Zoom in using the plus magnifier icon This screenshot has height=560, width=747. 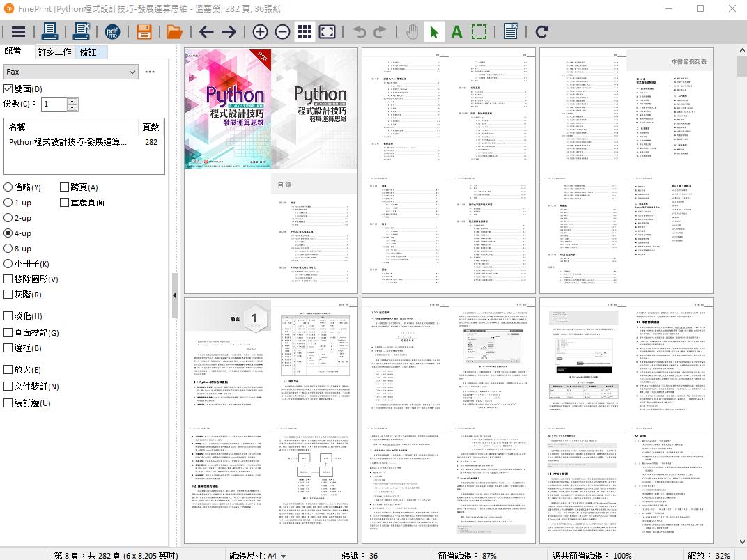[x=260, y=31]
